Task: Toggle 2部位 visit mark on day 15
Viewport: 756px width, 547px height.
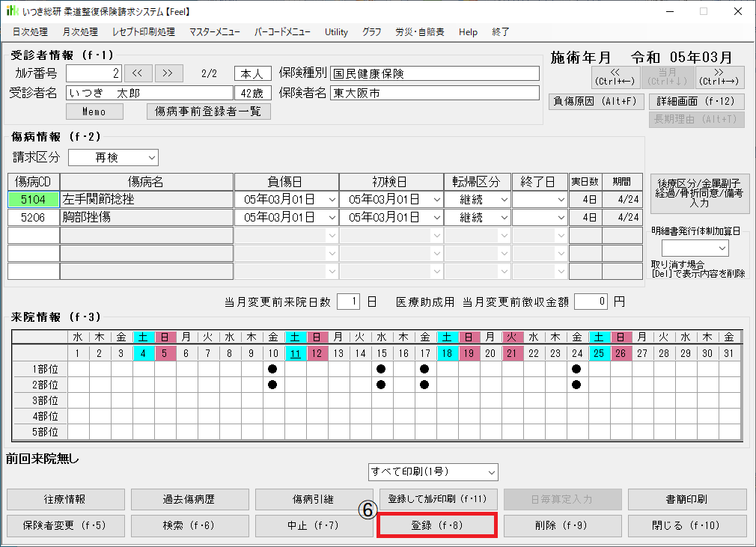Action: [381, 384]
